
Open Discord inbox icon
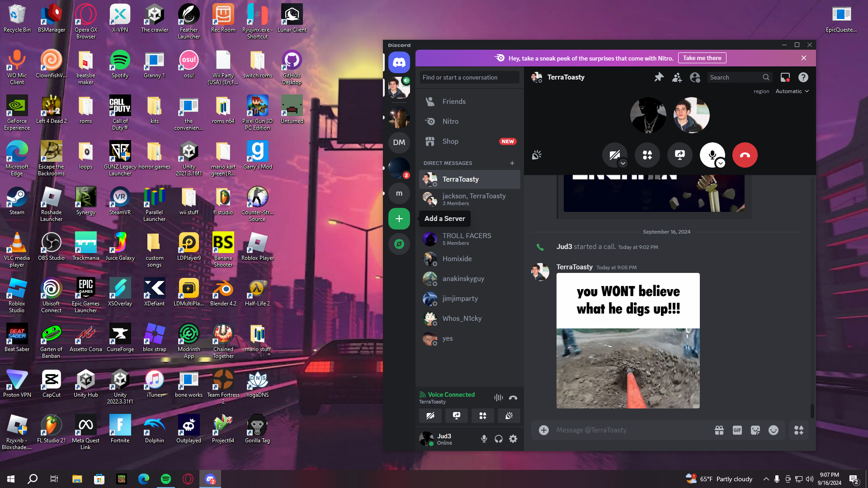click(x=785, y=77)
